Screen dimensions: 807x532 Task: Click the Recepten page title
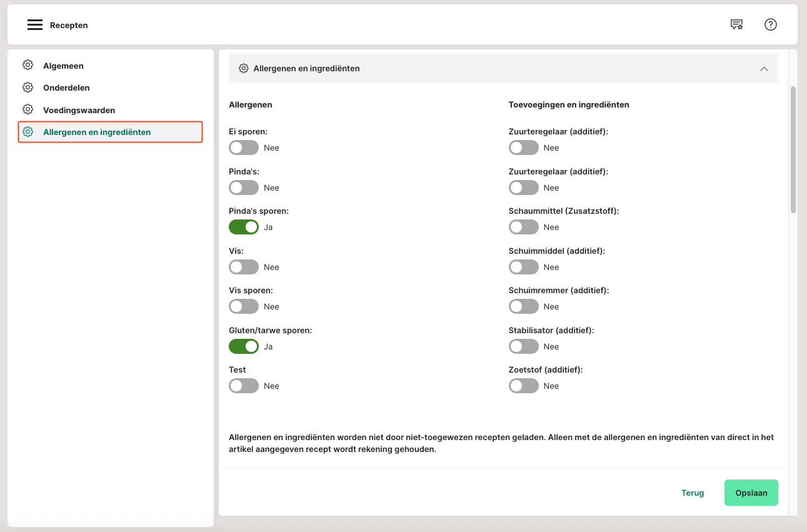(69, 26)
